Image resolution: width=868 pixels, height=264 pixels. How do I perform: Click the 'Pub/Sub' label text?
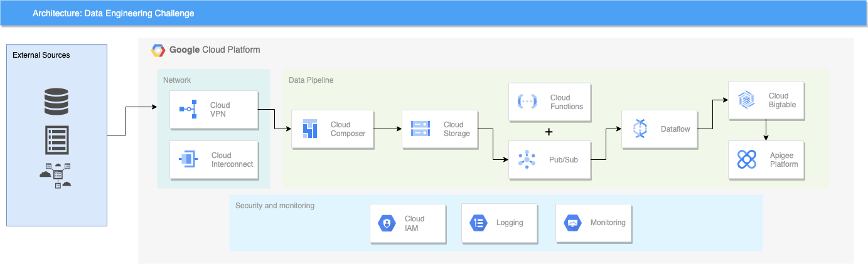(563, 160)
